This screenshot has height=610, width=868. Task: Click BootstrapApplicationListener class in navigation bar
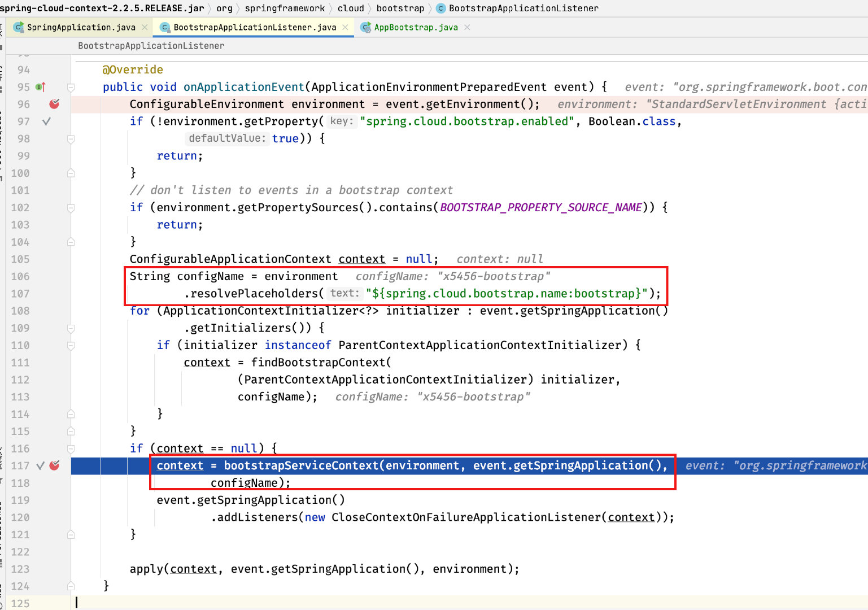pos(524,8)
